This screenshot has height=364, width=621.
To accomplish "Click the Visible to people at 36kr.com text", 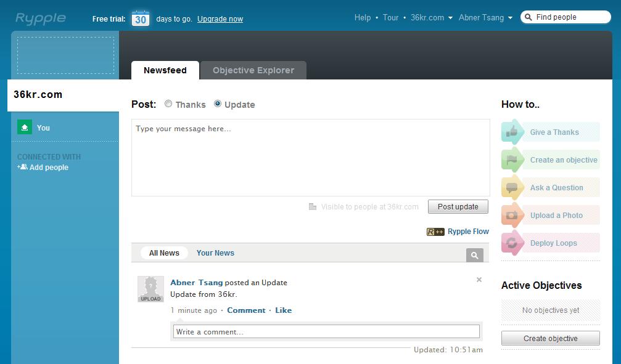I will [x=370, y=206].
